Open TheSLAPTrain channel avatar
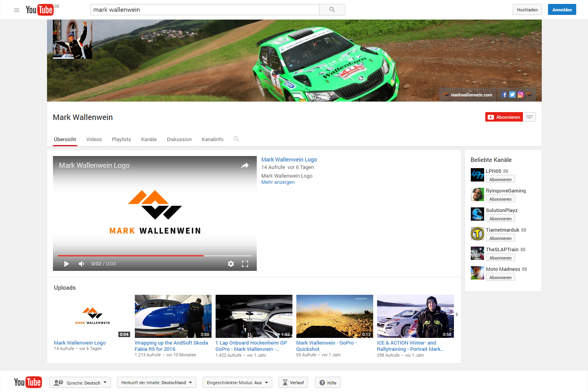 (477, 253)
